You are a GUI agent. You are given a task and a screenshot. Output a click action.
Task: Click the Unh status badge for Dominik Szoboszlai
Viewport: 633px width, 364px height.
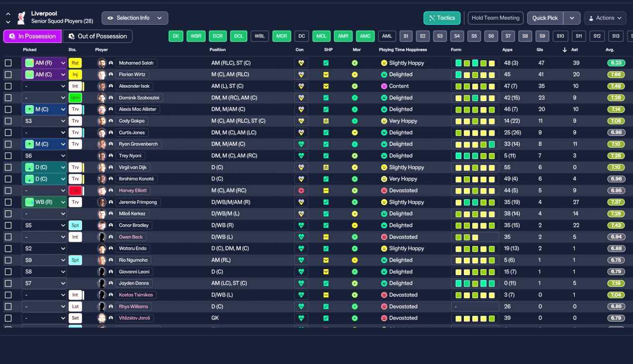click(75, 98)
